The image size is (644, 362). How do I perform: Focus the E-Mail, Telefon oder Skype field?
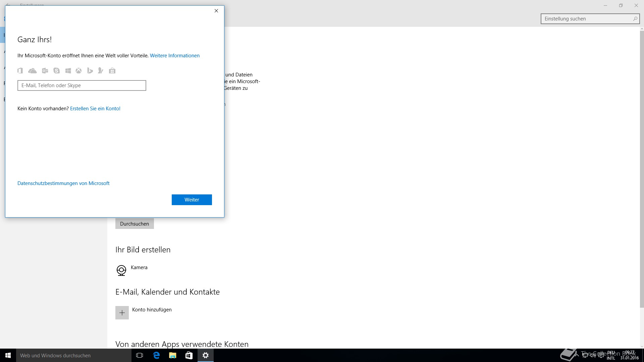coord(82,85)
